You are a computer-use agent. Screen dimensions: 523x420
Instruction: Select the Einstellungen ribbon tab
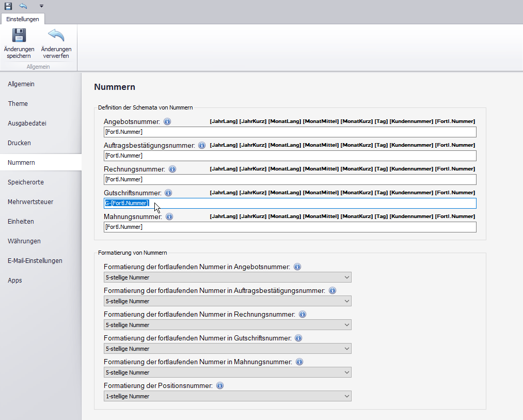23,19
